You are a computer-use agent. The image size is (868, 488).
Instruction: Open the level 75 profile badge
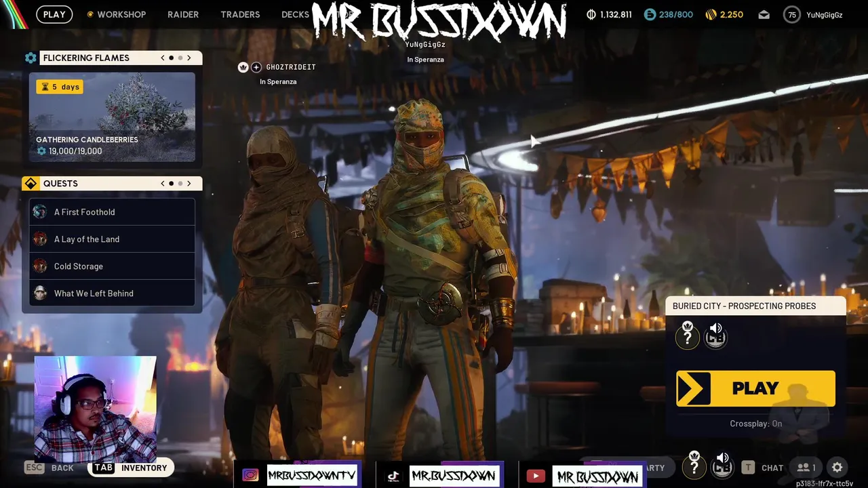(791, 14)
